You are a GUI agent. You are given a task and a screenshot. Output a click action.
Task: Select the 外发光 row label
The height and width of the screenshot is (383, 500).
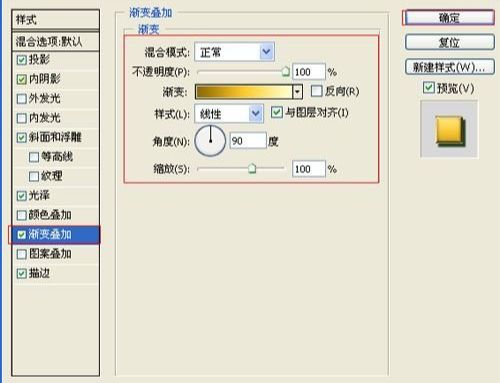click(x=44, y=98)
